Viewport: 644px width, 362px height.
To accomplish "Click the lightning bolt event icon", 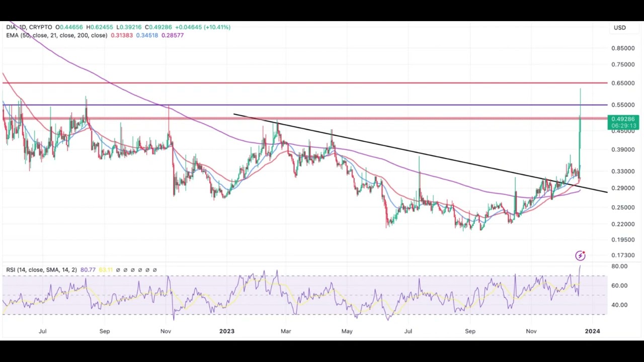I will 580,255.
